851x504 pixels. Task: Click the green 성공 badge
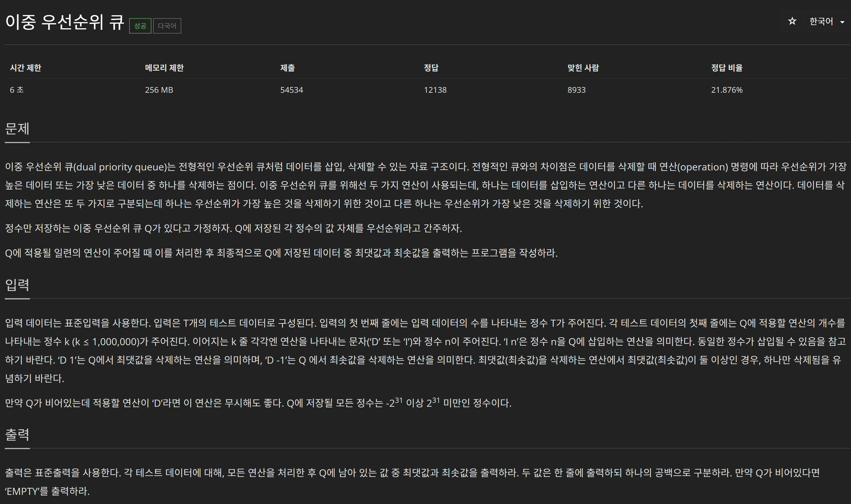pos(140,26)
